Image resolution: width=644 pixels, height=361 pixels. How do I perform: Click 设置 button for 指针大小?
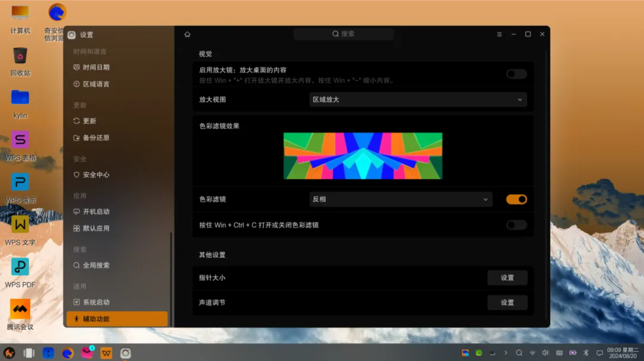(508, 277)
